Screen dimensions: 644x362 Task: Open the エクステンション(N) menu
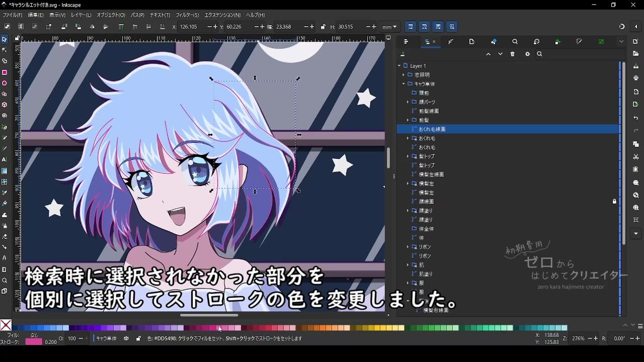click(x=222, y=15)
